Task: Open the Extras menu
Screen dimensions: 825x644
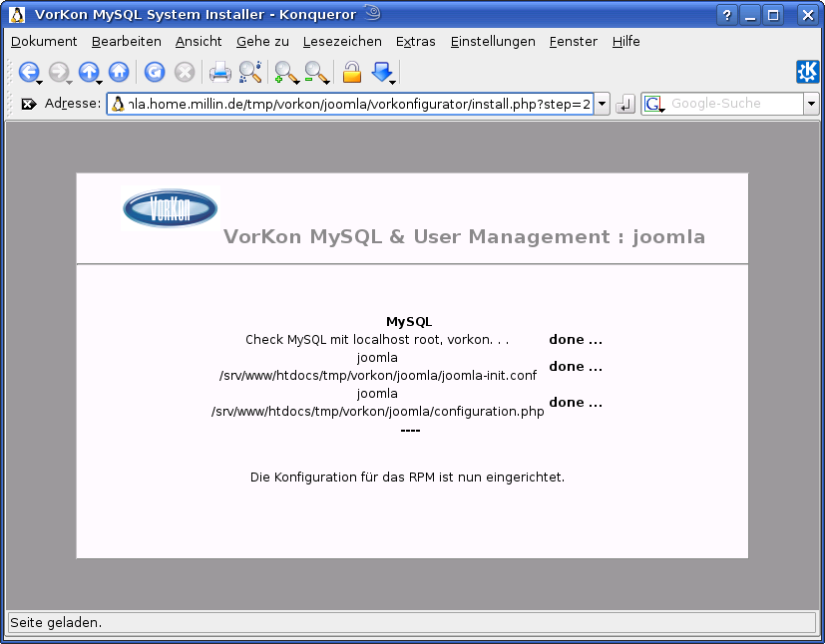Action: [416, 42]
